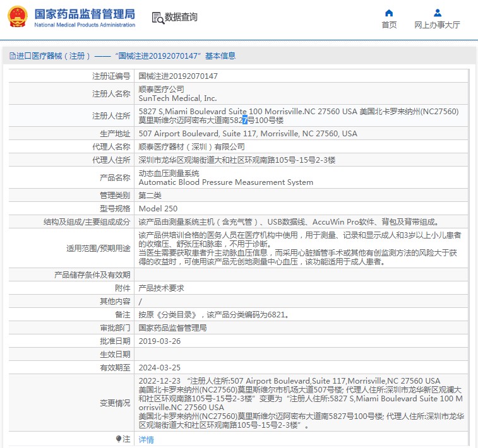Go to 首页 link
This screenshot has height=448, width=478.
[x=389, y=25]
